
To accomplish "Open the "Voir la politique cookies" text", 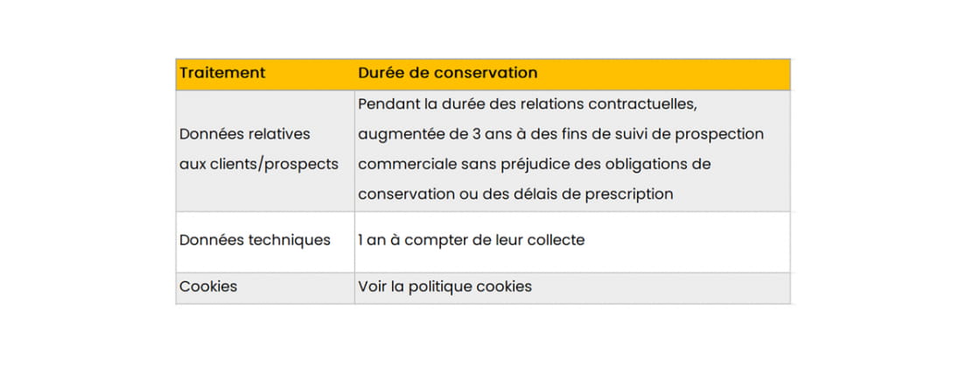I will coord(444,287).
